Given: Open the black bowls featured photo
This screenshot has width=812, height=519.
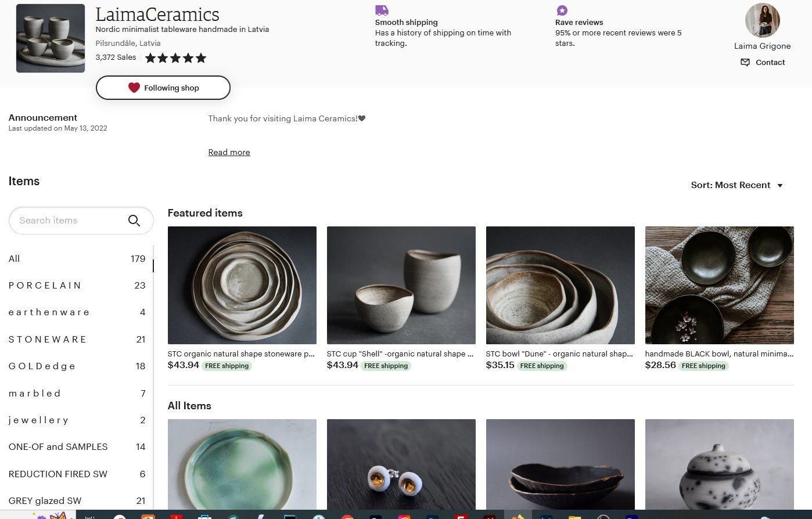Looking at the screenshot, I should pyautogui.click(x=719, y=285).
